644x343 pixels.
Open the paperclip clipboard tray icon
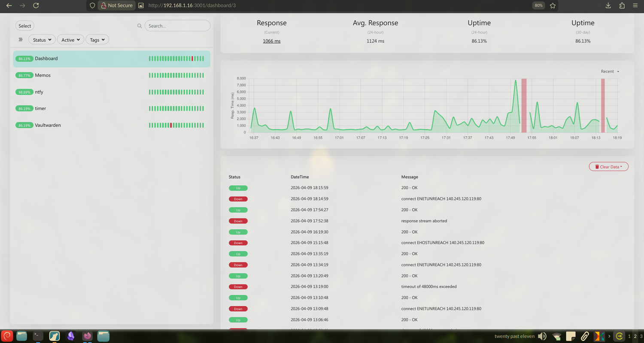(584, 336)
